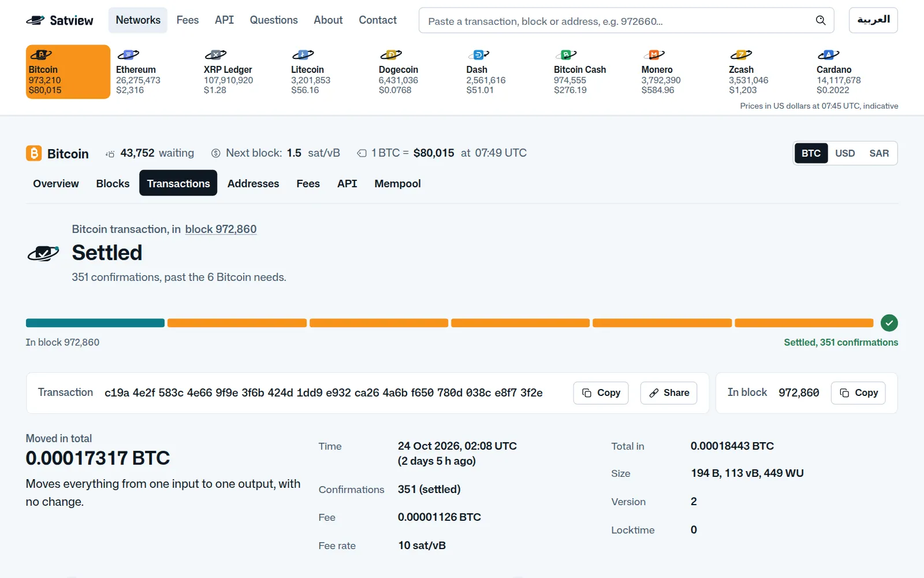Open the Questions page
This screenshot has width=924, height=578.
pos(274,20)
